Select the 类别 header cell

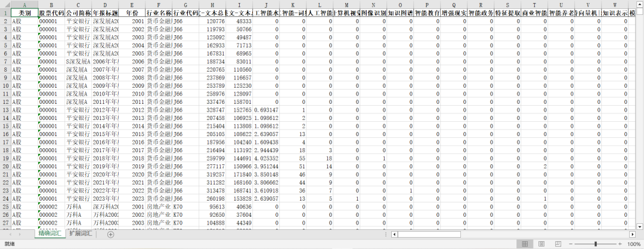click(x=24, y=13)
